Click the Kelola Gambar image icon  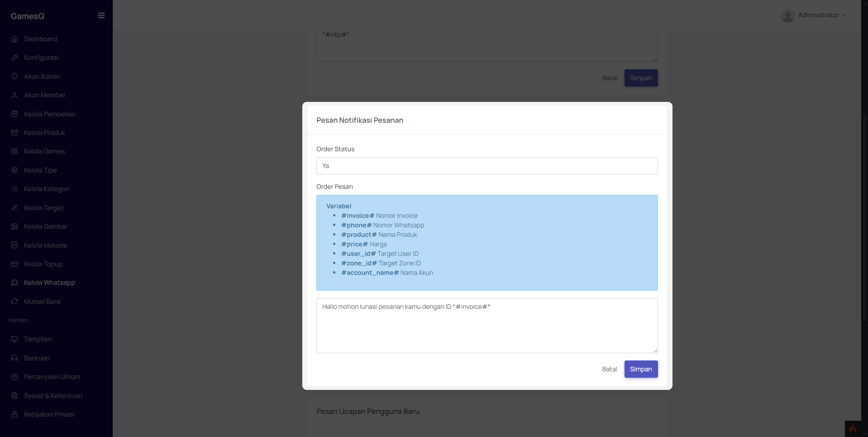(14, 226)
